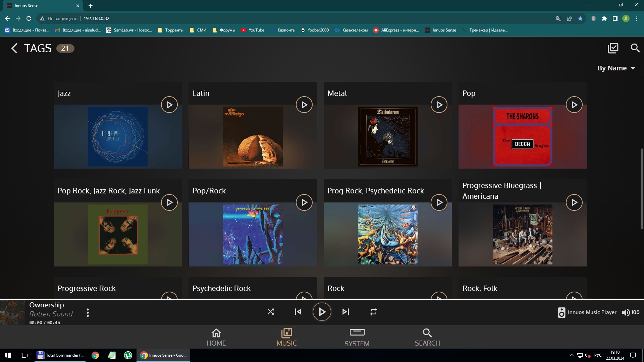
Task: Play the Progressive Bluegrass | Americana tag
Action: (574, 202)
